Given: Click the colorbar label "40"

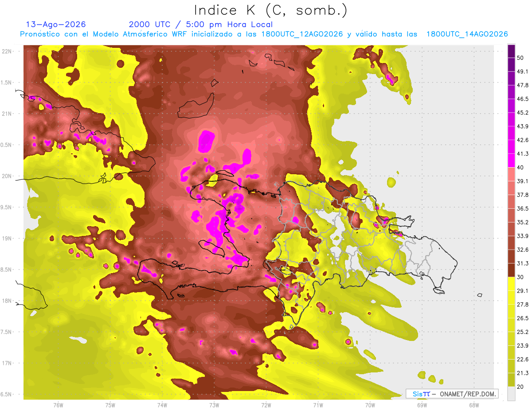Looking at the screenshot, I should [x=520, y=168].
